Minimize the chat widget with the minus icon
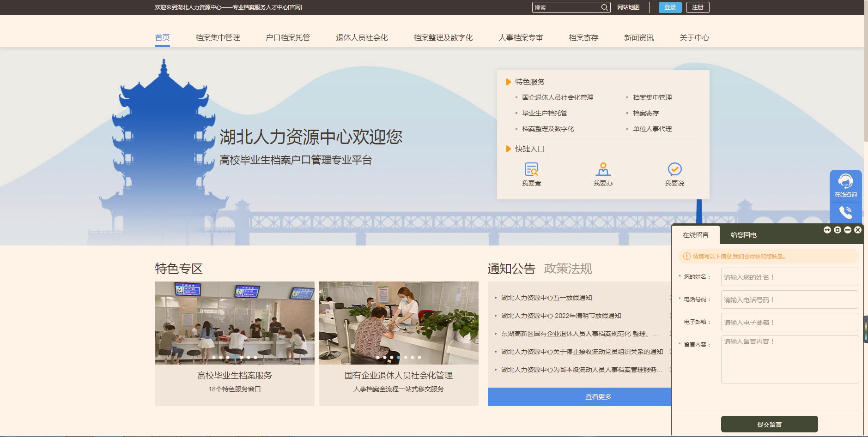Screen dimensions: 868x437 click(847, 229)
